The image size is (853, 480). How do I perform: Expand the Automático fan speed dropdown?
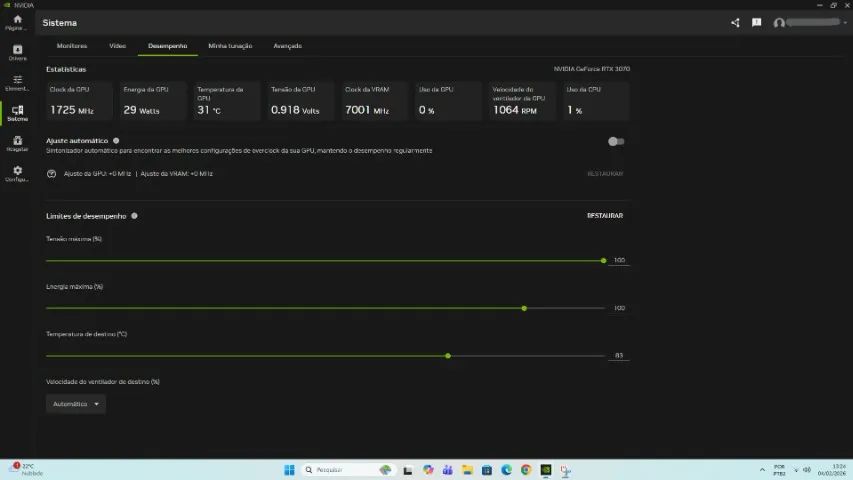(76, 404)
